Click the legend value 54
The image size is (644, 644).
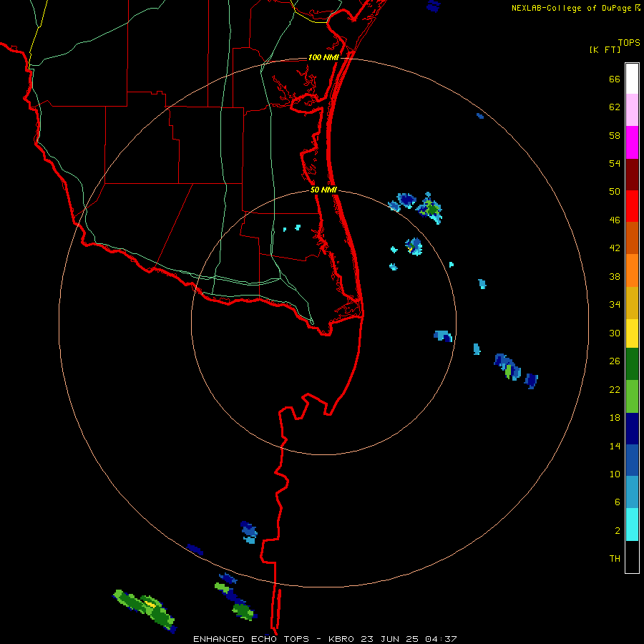pos(615,163)
